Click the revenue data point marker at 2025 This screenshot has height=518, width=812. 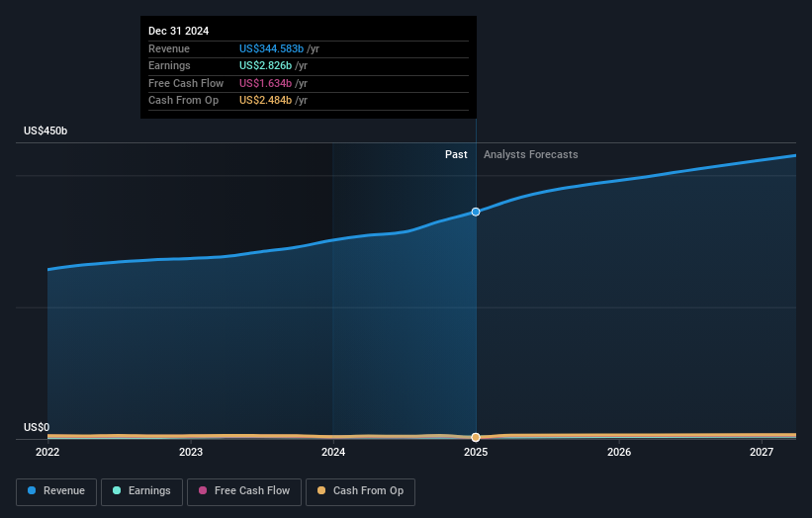pyautogui.click(x=476, y=212)
